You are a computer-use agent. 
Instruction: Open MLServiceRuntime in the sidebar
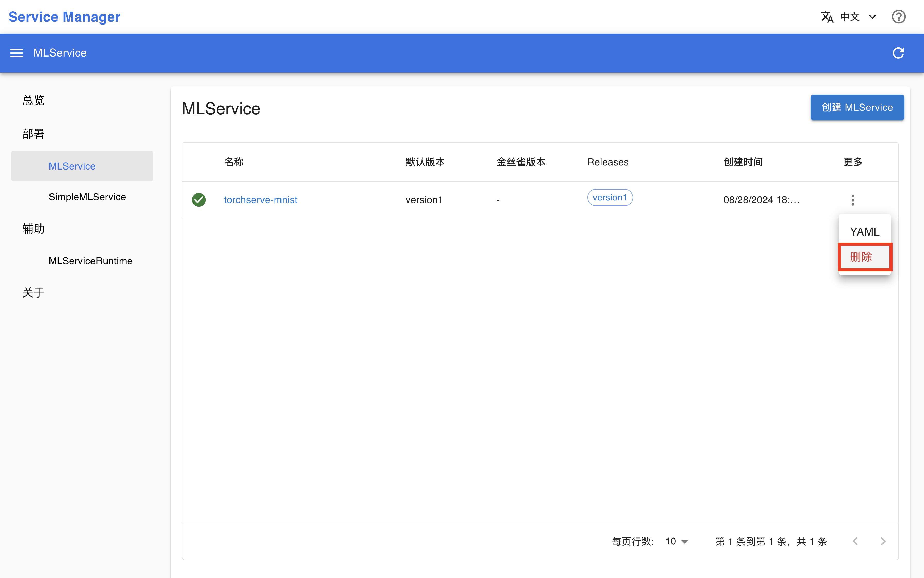pyautogui.click(x=90, y=261)
